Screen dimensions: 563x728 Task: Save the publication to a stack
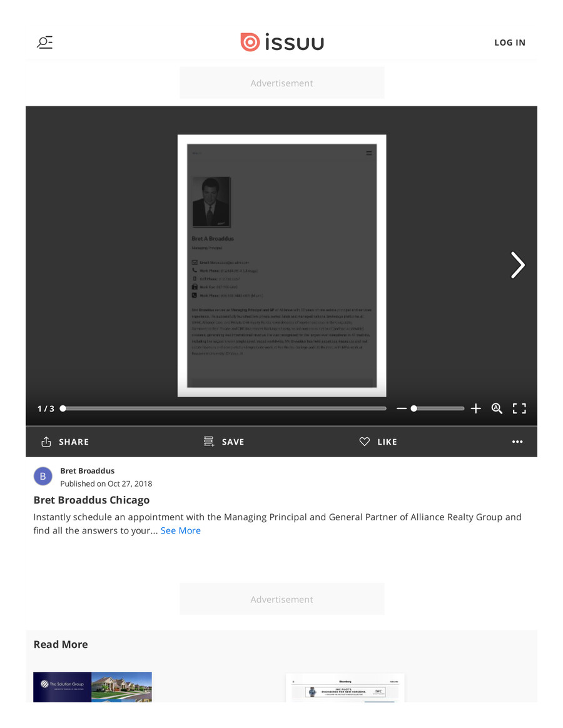pyautogui.click(x=224, y=442)
